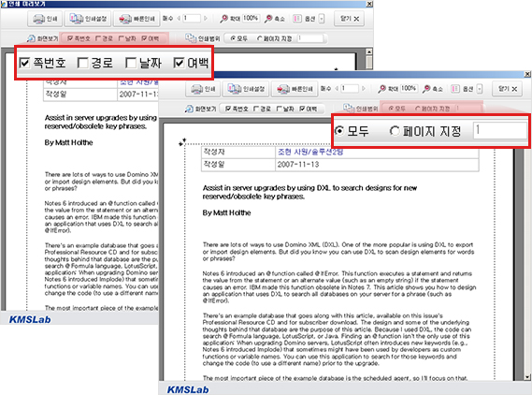Toggle the enlarged 쪽번호 page number checkbox
Viewport: 532px width, 395px height.
[24, 63]
